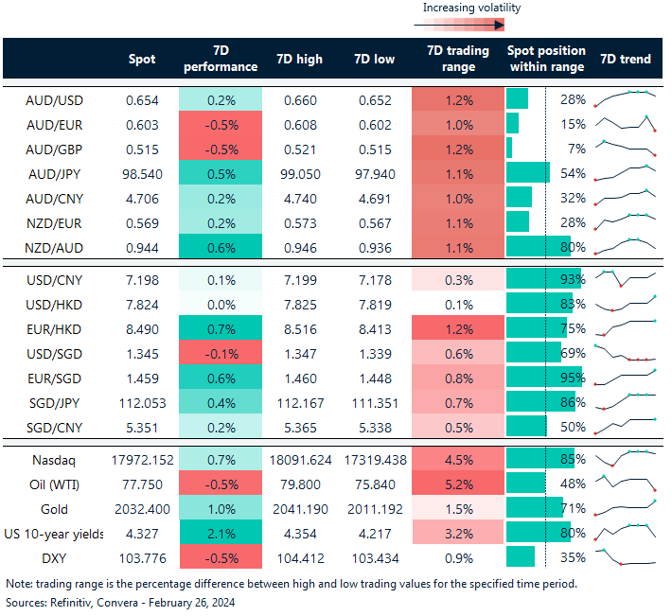Click the Gold 7D trend sparkline
This screenshot has width=672, height=616.
coord(625,507)
